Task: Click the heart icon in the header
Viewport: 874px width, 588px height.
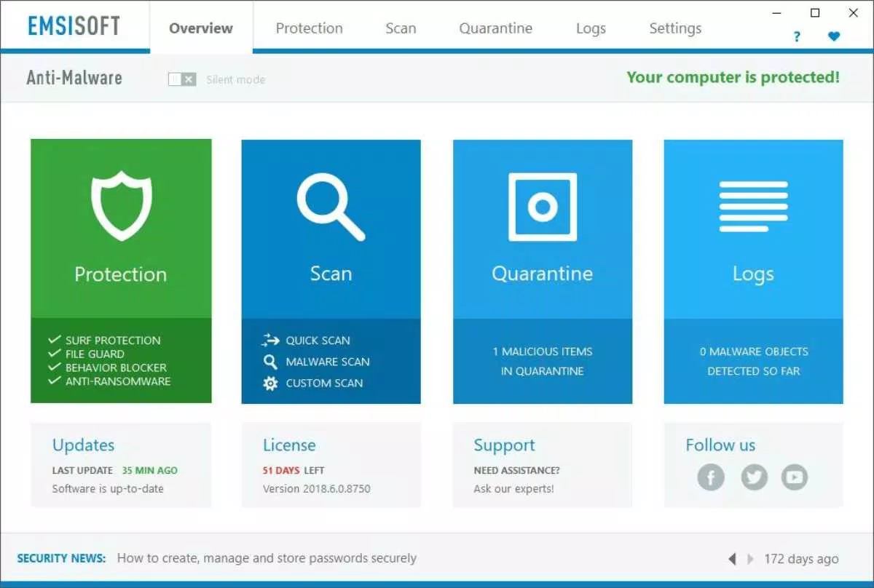Action: (832, 36)
